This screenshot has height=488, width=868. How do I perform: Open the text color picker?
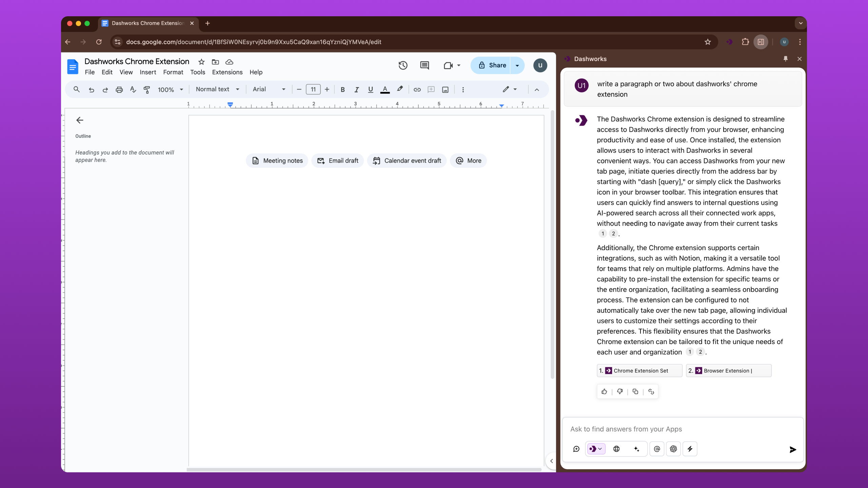pyautogui.click(x=385, y=89)
